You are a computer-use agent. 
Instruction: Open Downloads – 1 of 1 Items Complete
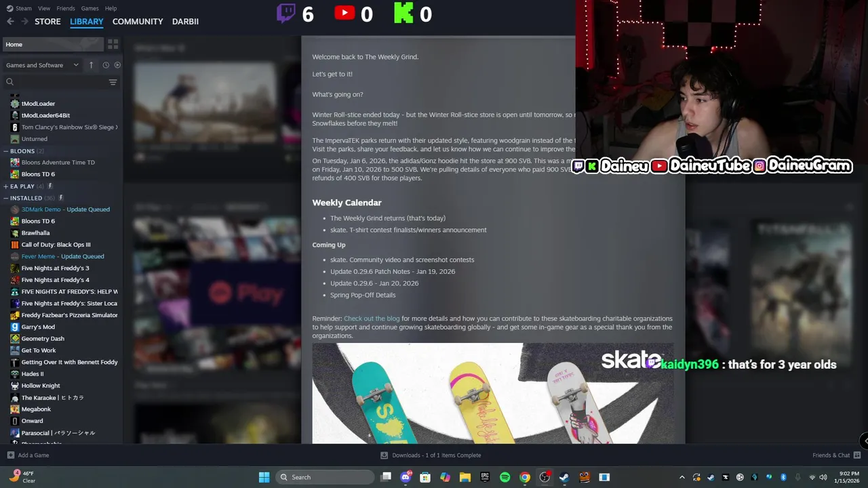(437, 455)
